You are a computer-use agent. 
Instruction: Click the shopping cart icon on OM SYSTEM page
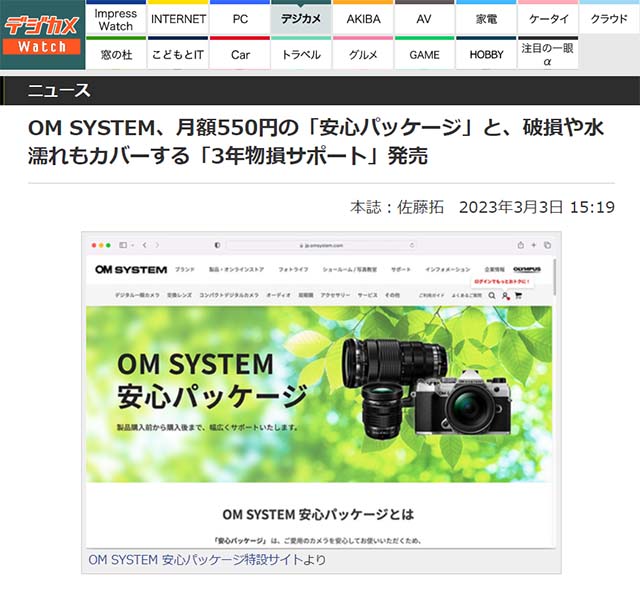click(x=518, y=295)
